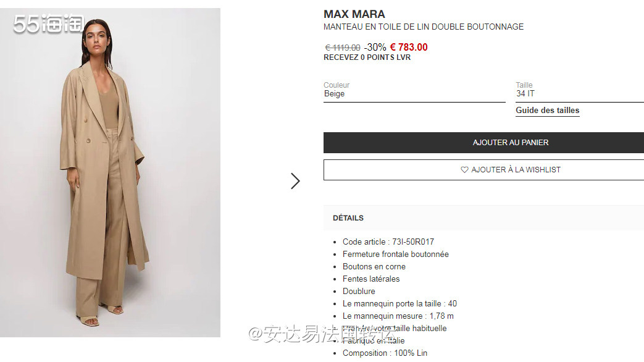The height and width of the screenshot is (362, 644).
Task: Select the Code article 73I-50R017 line
Action: tap(388, 242)
